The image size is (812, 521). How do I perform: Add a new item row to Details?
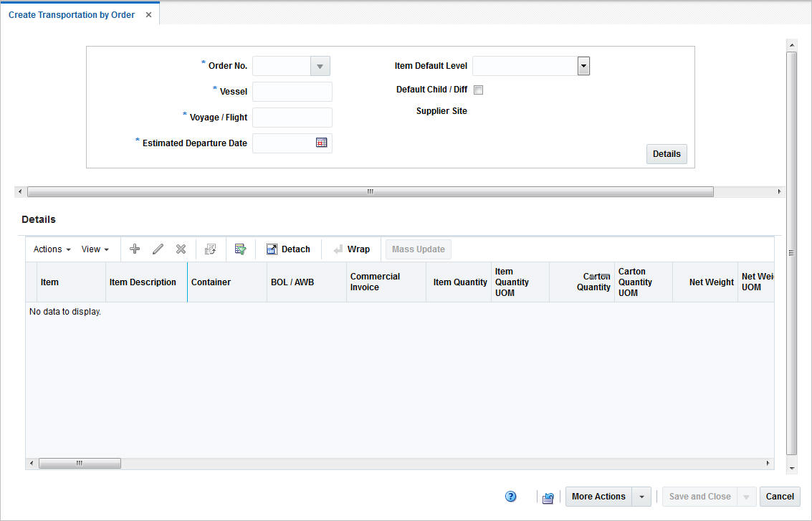[134, 249]
